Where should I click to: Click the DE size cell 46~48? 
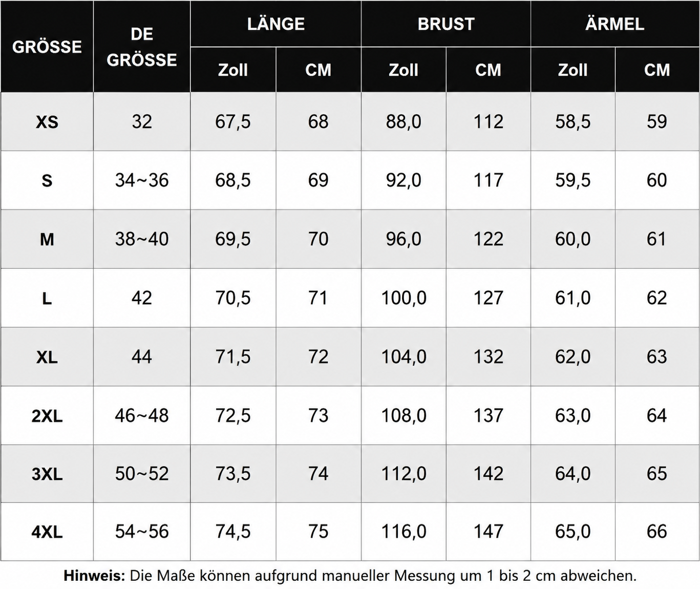coord(142,415)
